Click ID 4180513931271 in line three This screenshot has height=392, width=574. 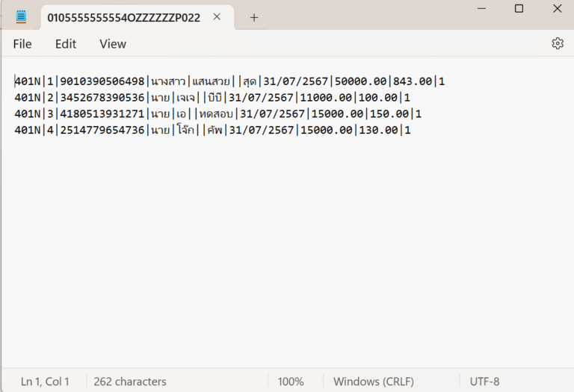pyautogui.click(x=102, y=113)
